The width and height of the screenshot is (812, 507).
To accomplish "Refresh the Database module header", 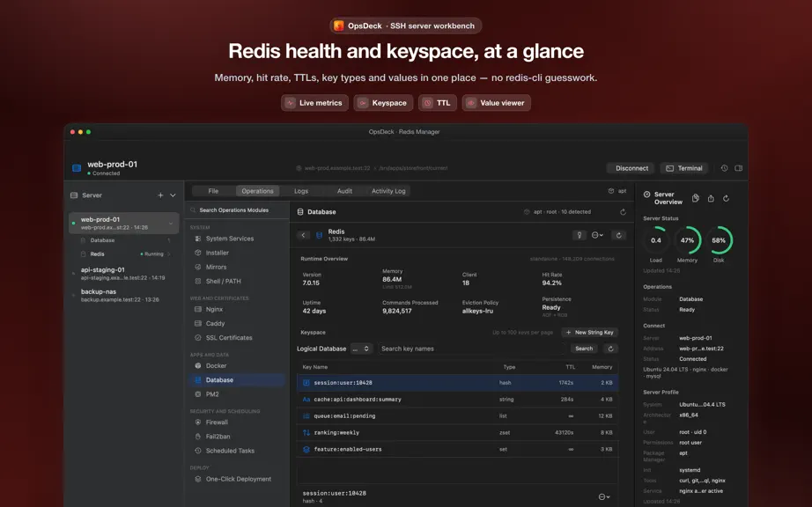I will tap(623, 212).
